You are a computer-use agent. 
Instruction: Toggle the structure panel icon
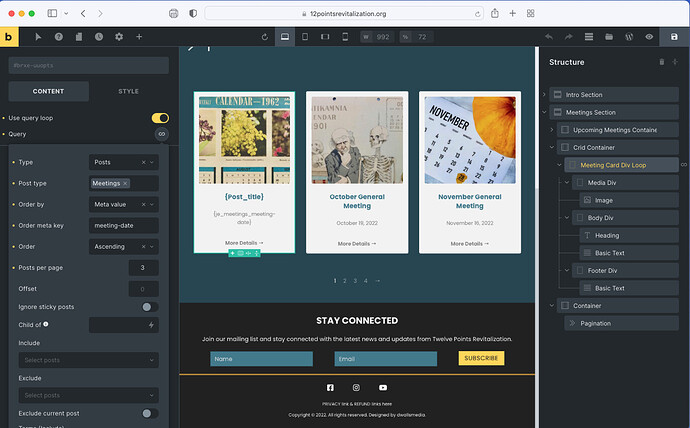589,37
